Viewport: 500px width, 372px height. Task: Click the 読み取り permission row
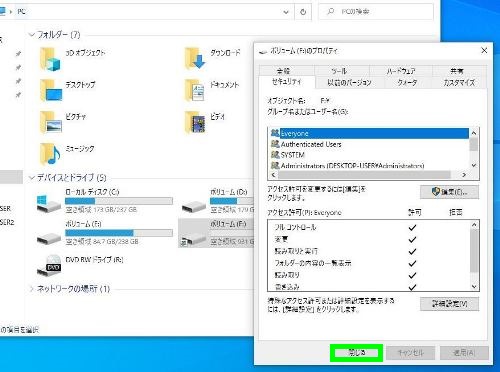click(369, 275)
